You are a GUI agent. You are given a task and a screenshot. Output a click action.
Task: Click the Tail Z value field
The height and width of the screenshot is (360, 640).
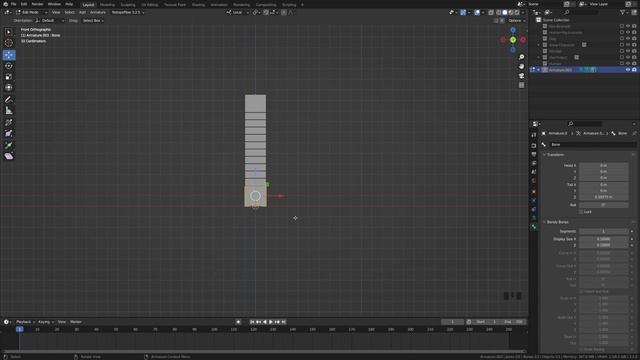pyautogui.click(x=603, y=197)
